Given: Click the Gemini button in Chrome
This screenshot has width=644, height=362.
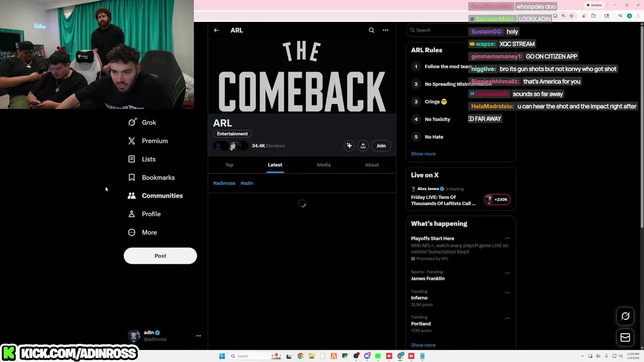Looking at the screenshot, I should [594, 5].
